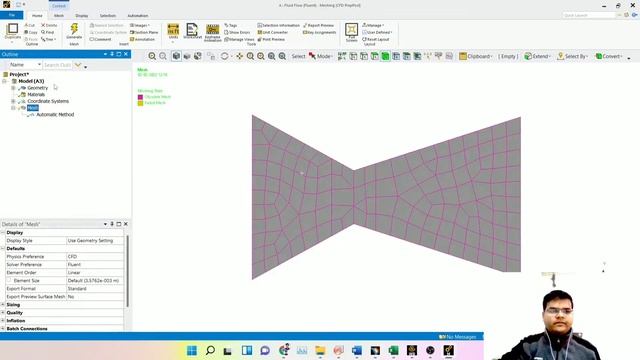
Task: Collapse the Mesh tree node
Action: (x=13, y=108)
